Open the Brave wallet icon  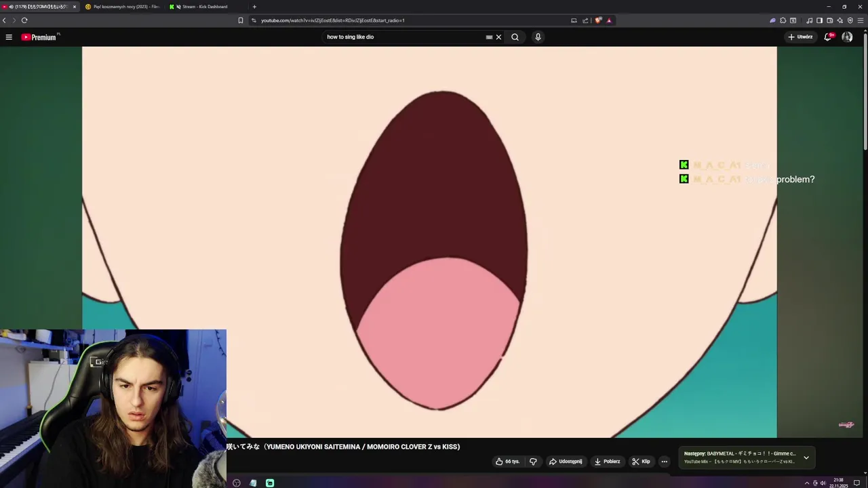829,20
